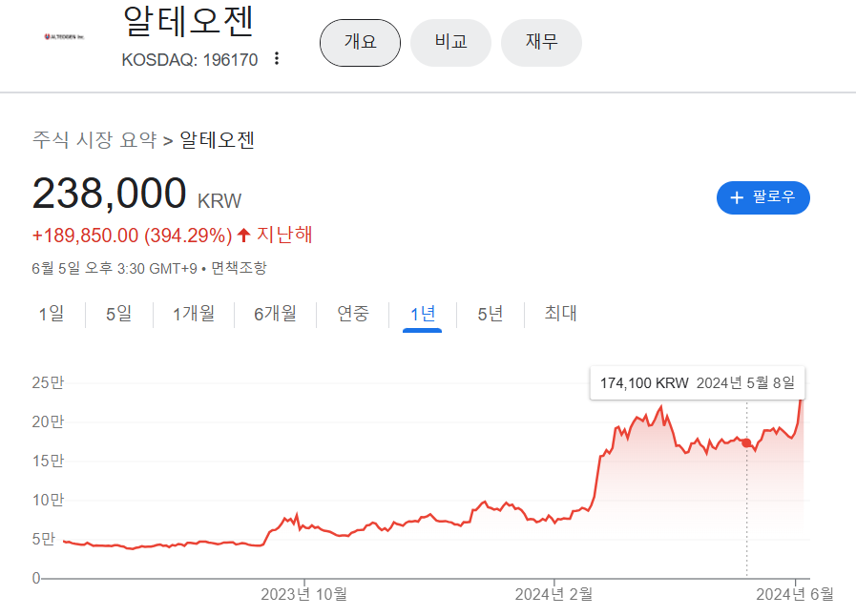Click the plus 팔로우 follow button

click(x=762, y=197)
